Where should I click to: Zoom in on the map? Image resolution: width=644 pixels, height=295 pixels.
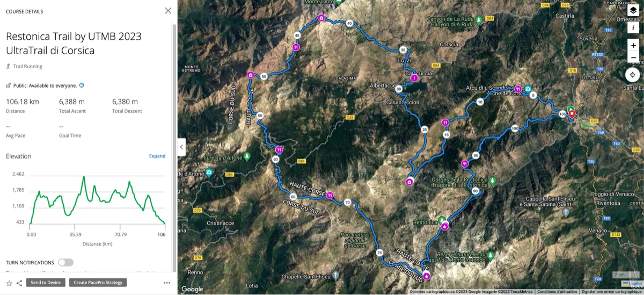click(x=633, y=46)
